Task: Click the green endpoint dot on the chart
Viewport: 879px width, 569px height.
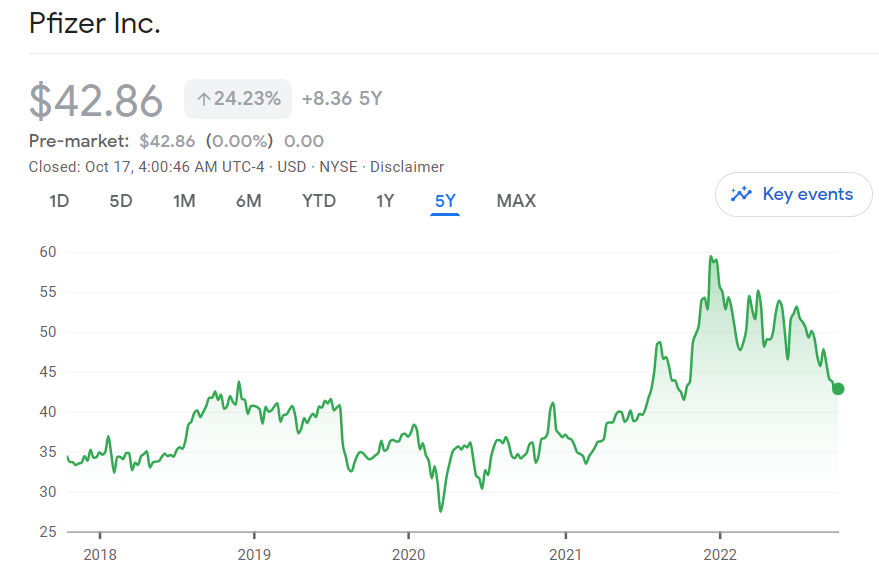Action: coord(838,389)
